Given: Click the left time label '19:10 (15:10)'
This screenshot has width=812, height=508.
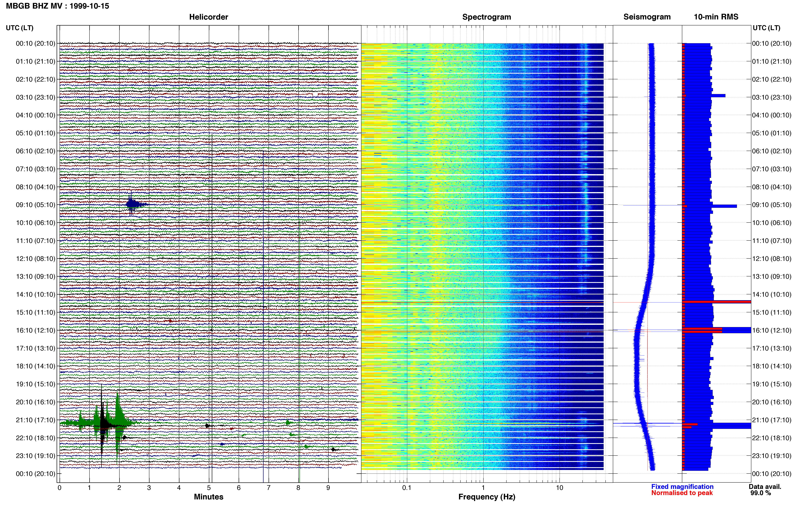Looking at the screenshot, I should (35, 384).
